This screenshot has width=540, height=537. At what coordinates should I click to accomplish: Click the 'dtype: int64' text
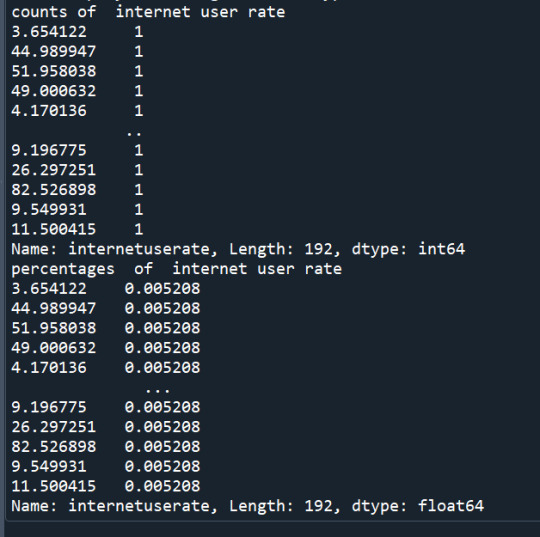pyautogui.click(x=408, y=249)
